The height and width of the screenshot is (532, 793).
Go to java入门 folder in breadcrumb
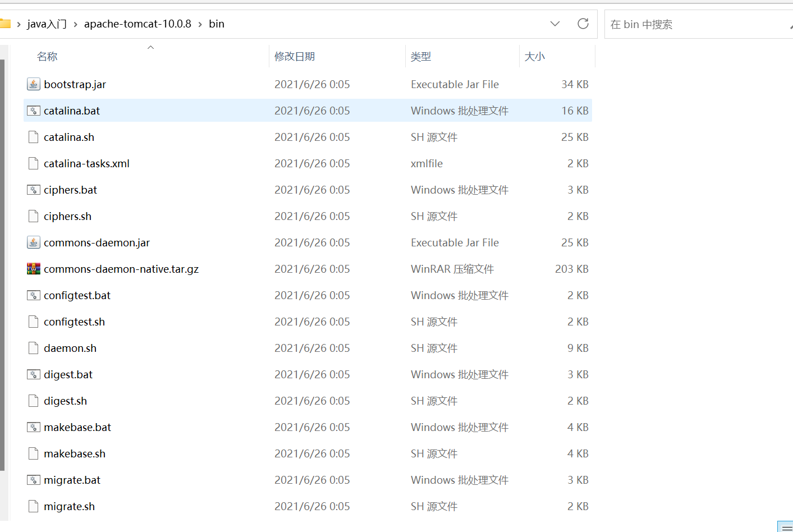[x=47, y=24]
